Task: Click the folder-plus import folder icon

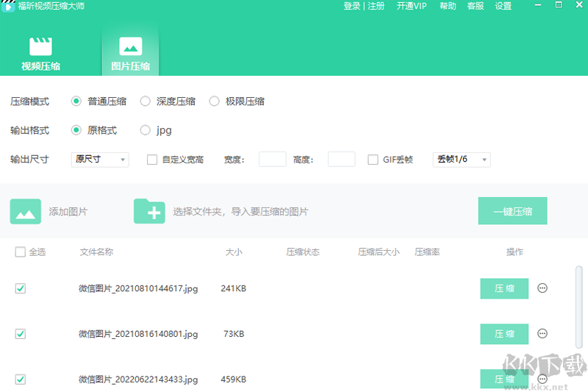Action: point(149,211)
